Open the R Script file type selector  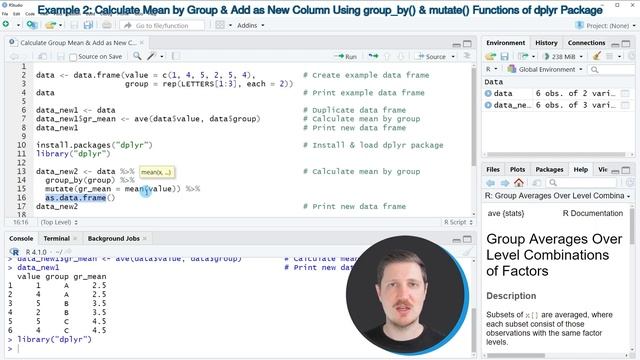pos(458,222)
